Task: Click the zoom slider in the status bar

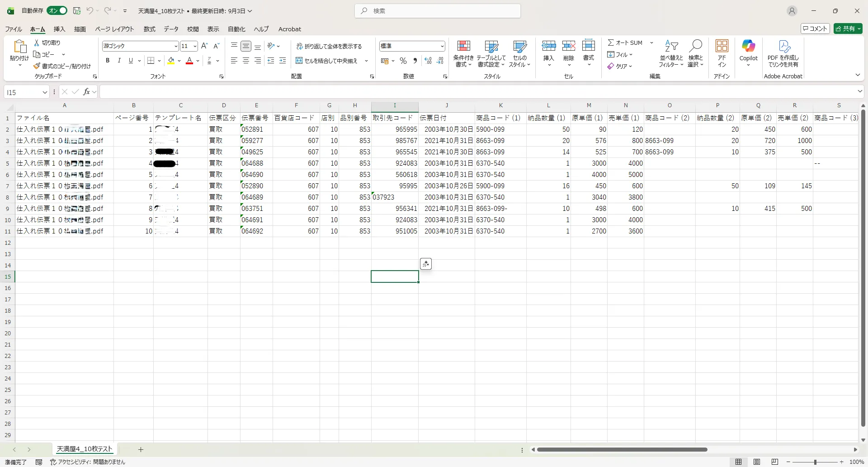Action: point(815,462)
